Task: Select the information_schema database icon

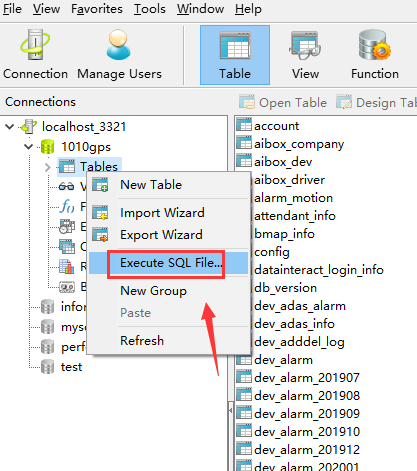Action: click(x=47, y=307)
